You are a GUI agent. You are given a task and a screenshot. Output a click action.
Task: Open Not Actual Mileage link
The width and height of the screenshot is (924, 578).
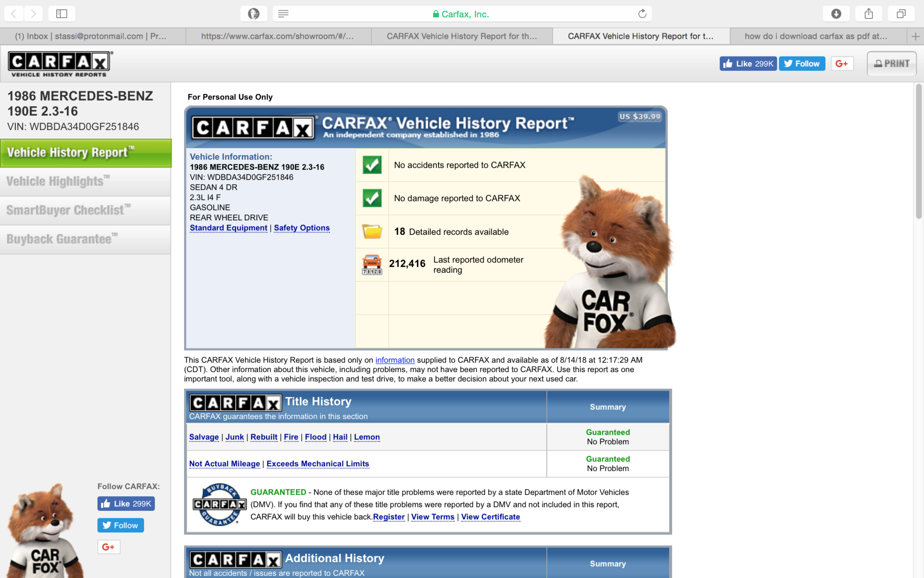(224, 463)
